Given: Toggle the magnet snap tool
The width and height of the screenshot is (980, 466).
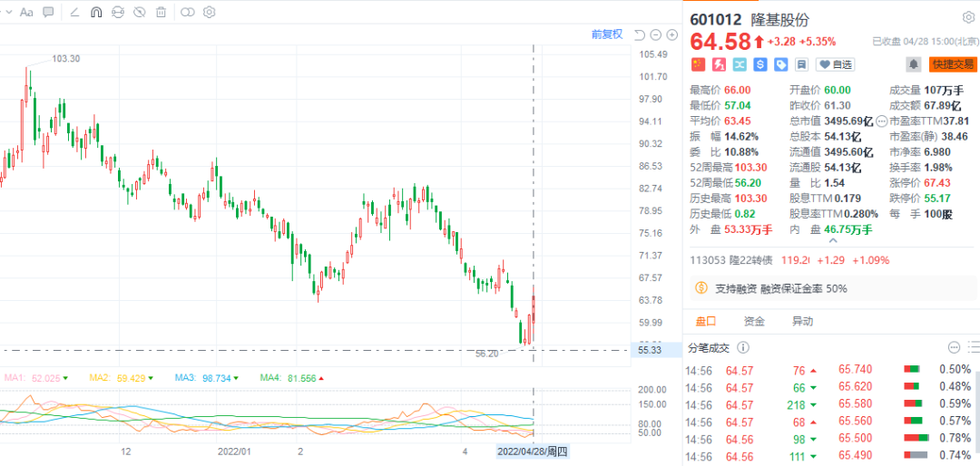Looking at the screenshot, I should point(95,12).
